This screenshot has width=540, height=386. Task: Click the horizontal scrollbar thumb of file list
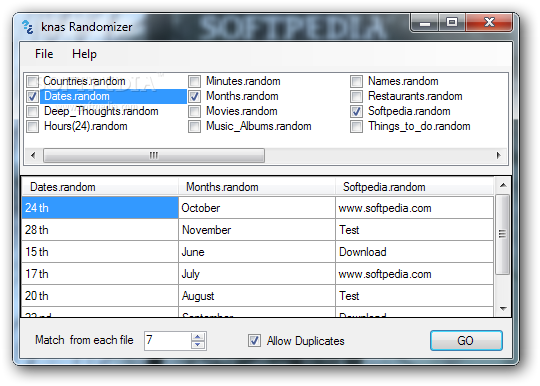[154, 155]
